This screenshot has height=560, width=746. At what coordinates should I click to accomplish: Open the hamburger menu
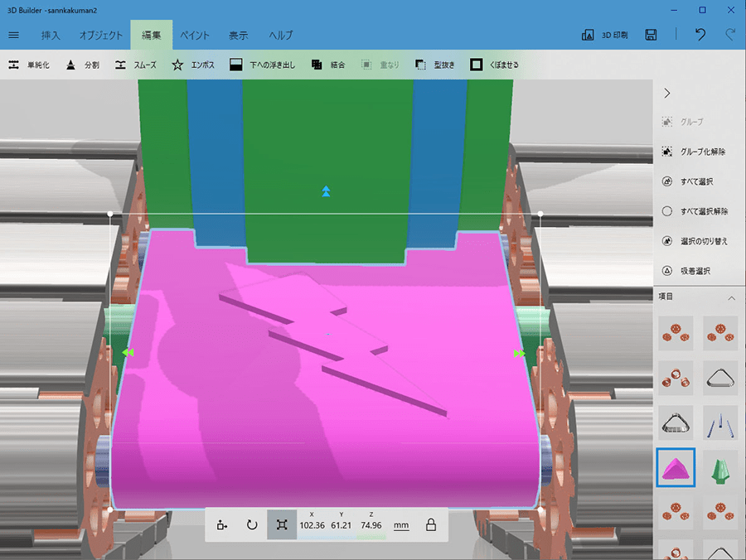(x=14, y=35)
